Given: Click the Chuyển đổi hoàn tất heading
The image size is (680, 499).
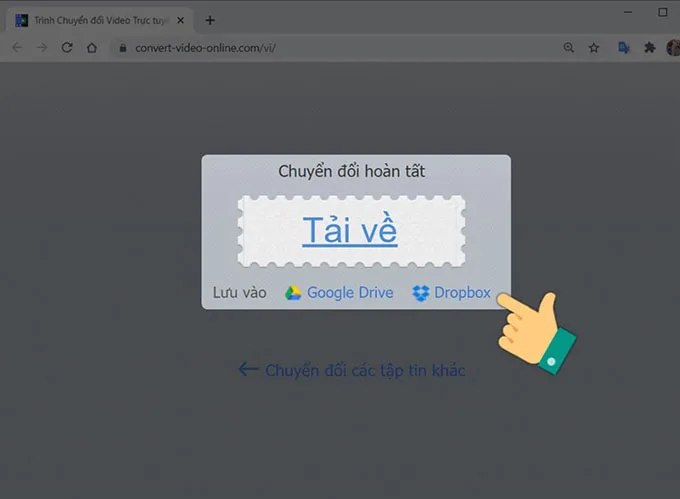Looking at the screenshot, I should pos(352,172).
